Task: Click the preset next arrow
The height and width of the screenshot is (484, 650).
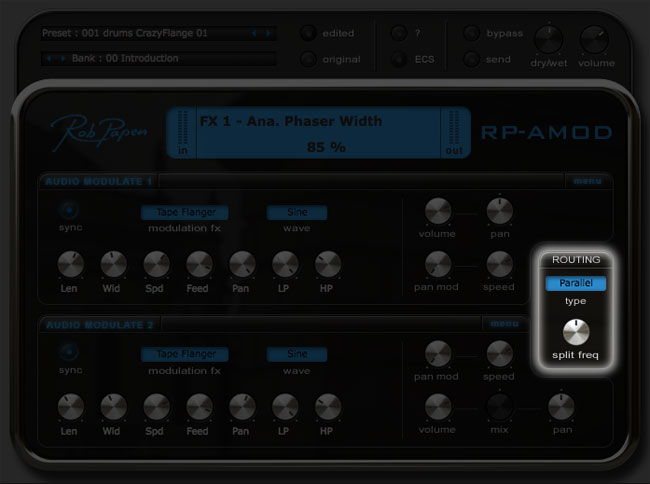Action: [x=268, y=33]
